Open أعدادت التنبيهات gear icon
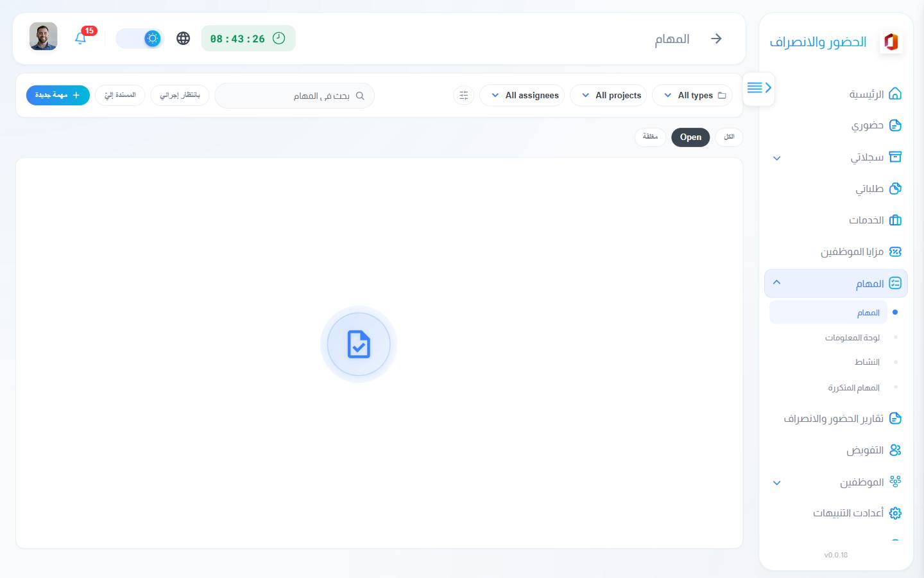Viewport: 924px width, 578px height. [x=895, y=513]
